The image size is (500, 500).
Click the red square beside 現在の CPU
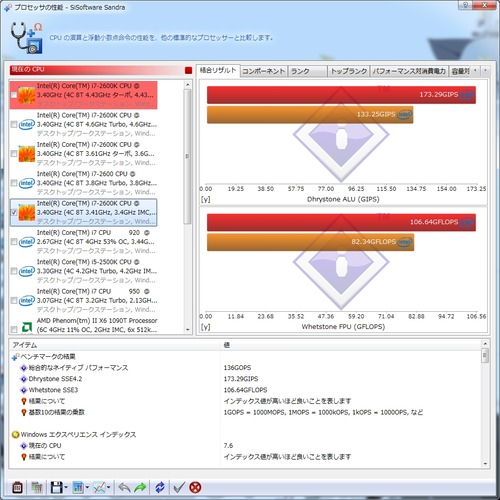[188, 70]
